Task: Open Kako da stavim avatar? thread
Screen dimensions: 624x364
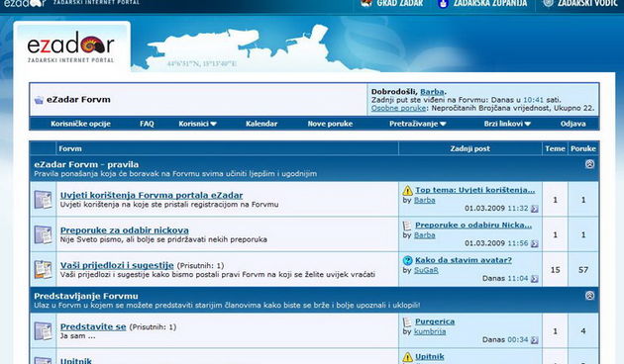Action: point(464,260)
